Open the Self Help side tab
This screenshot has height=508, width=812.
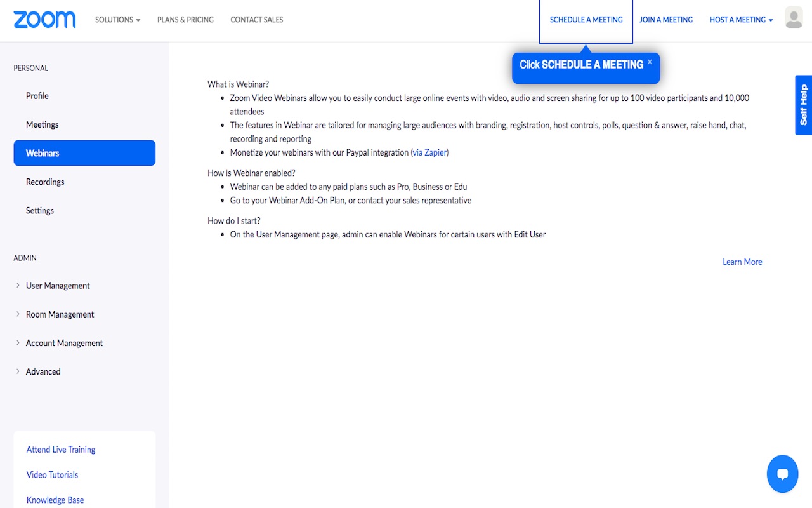(804, 105)
